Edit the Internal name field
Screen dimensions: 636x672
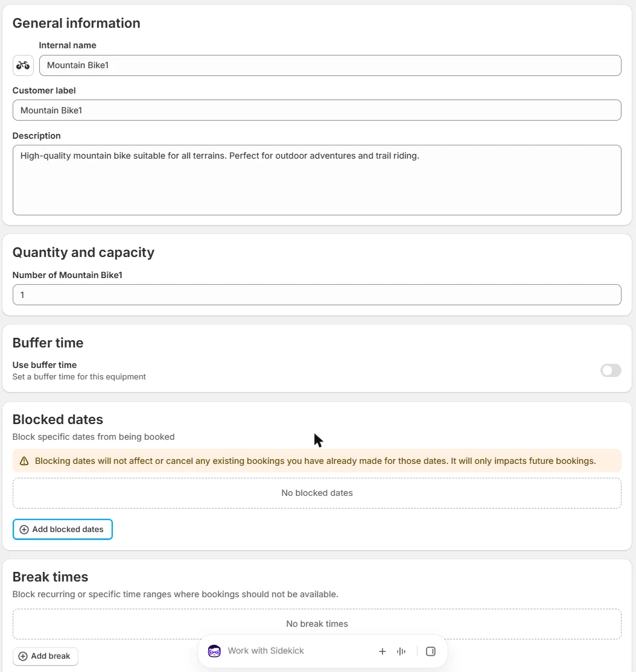click(330, 66)
